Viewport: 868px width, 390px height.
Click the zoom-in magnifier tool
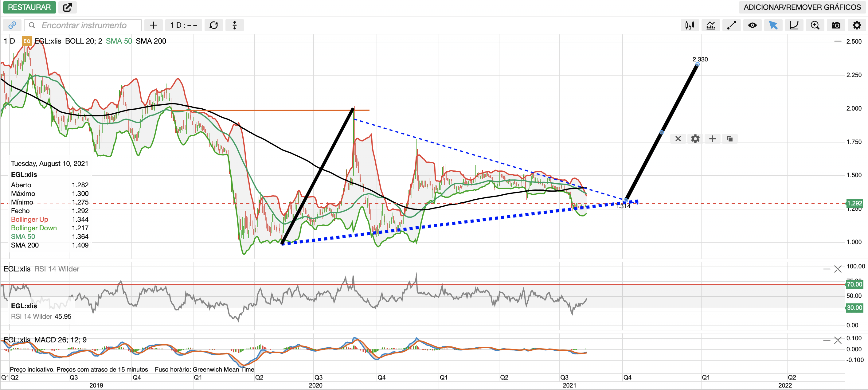coord(815,25)
